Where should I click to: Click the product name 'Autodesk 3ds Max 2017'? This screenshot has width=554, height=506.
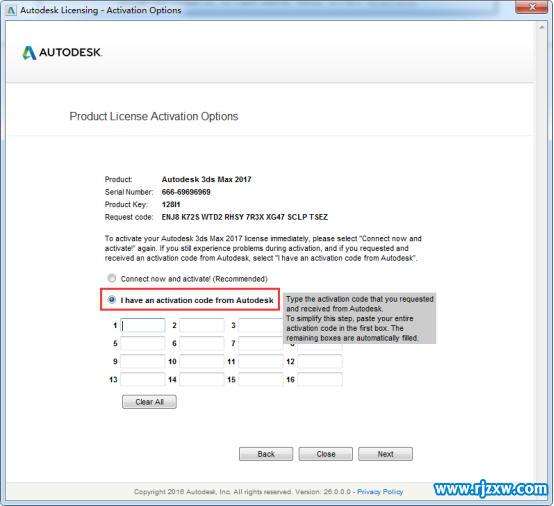coord(206,179)
